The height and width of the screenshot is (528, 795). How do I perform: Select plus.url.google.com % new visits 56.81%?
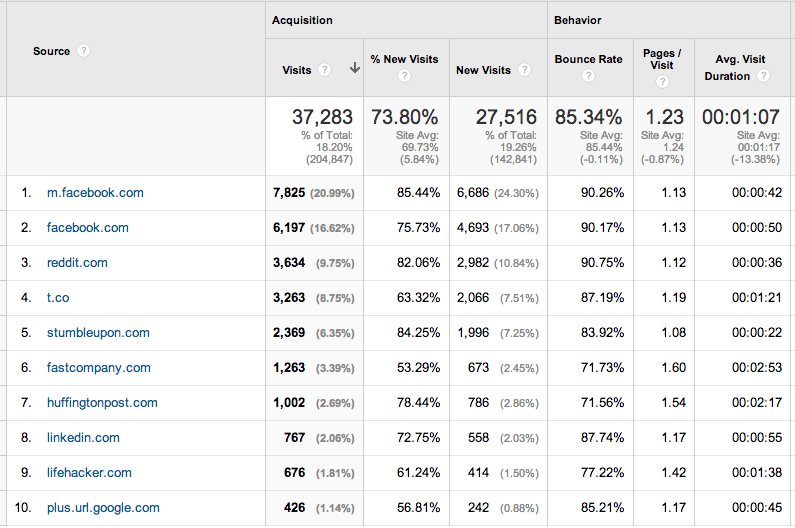tap(418, 508)
